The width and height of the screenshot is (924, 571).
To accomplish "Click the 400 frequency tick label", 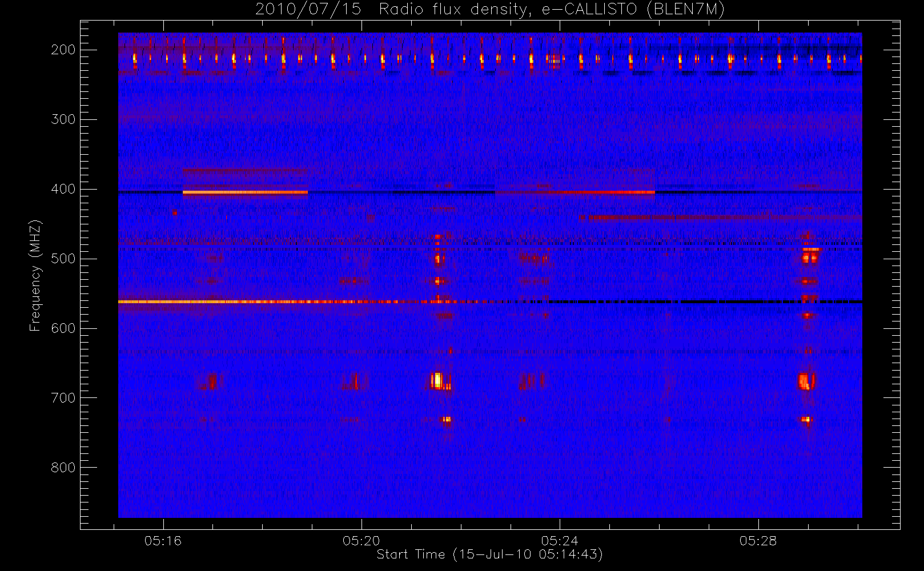I will (x=63, y=189).
